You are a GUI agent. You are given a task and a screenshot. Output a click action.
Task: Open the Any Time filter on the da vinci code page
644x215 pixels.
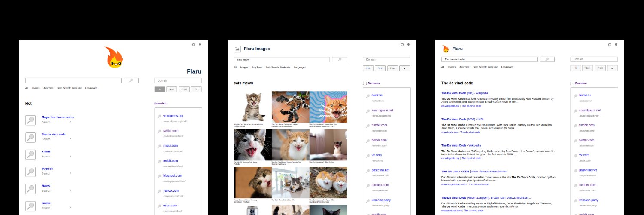465,67
